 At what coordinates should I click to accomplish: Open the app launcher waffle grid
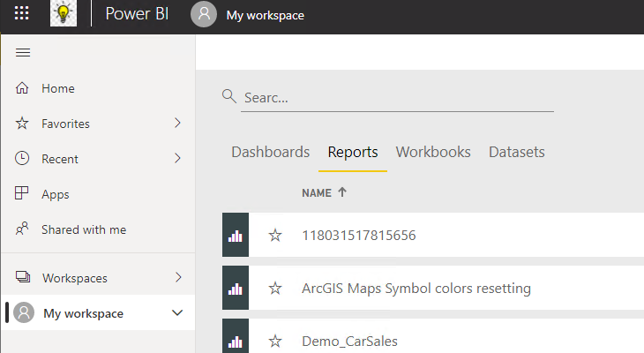point(22,13)
